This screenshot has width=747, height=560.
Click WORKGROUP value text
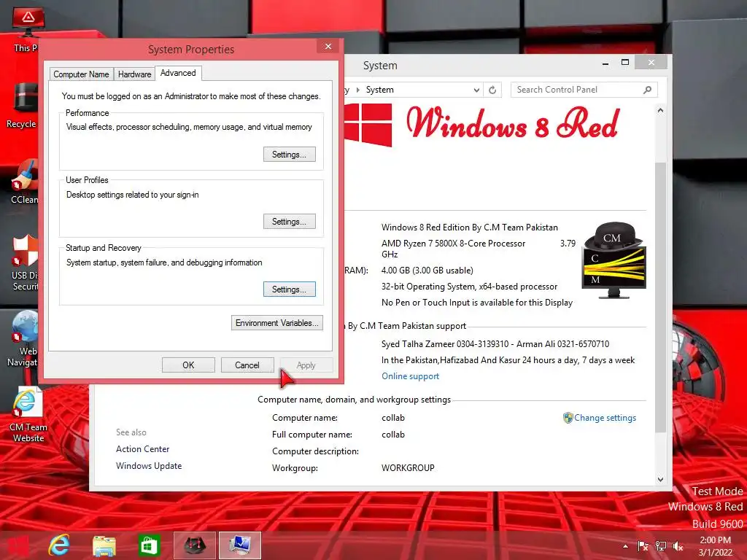click(x=408, y=468)
